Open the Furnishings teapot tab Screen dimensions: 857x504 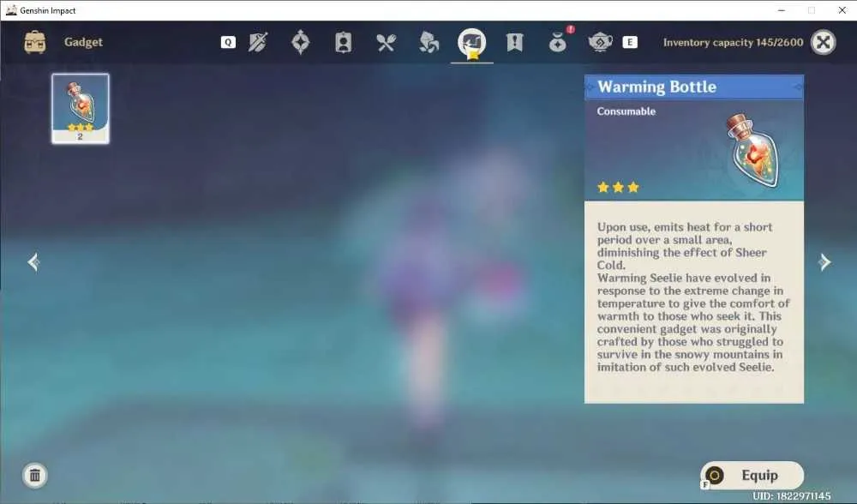click(600, 42)
